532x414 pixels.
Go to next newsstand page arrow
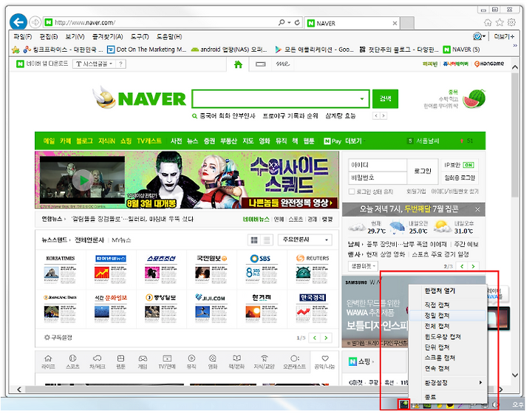coord(326,338)
